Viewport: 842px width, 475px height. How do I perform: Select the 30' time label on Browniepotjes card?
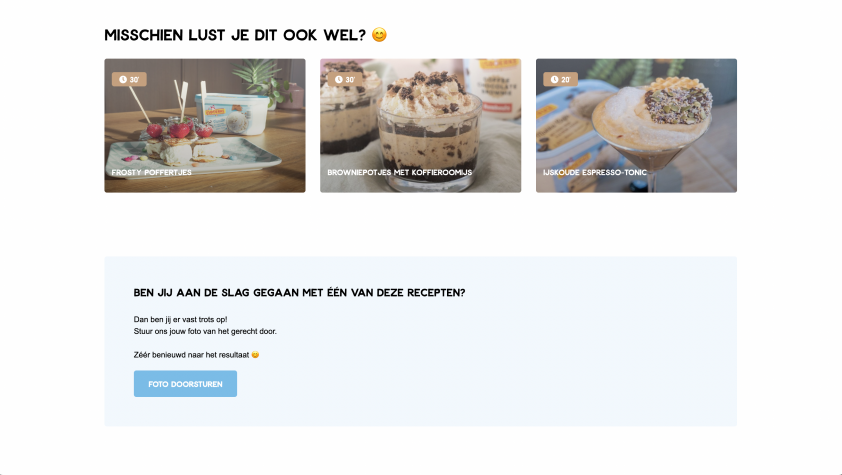[x=350, y=79]
